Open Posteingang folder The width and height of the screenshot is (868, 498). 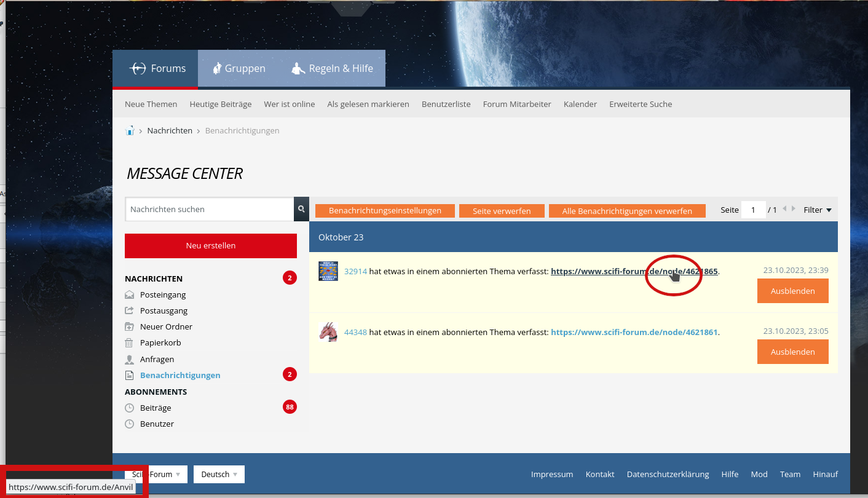point(163,294)
